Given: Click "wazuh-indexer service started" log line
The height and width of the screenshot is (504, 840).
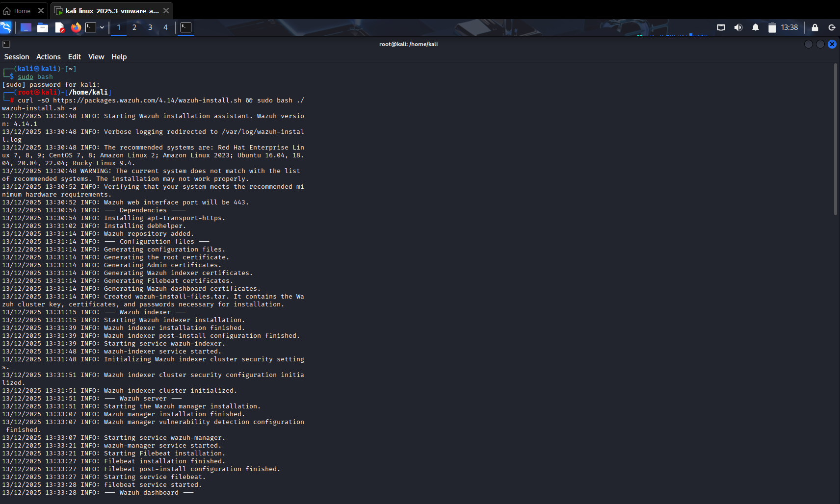Looking at the screenshot, I should click(x=112, y=352).
